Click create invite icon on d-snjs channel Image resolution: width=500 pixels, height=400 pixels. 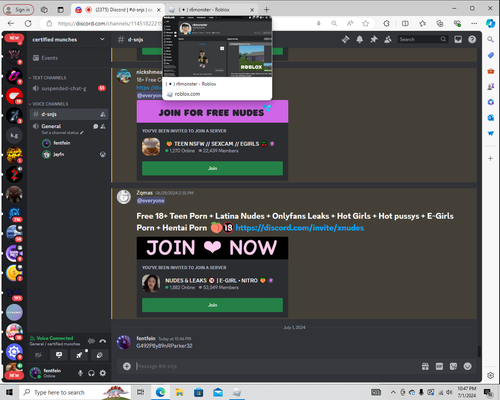[103, 114]
